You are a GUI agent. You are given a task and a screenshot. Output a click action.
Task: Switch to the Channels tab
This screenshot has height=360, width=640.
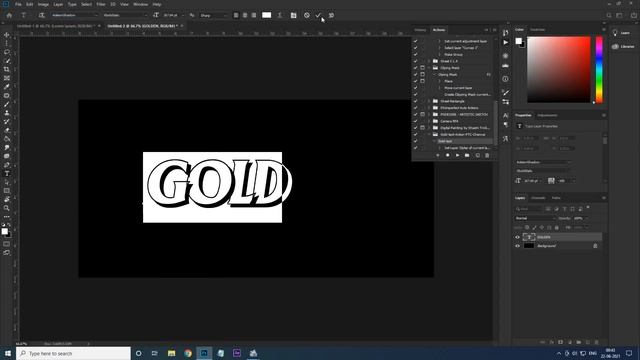(x=538, y=198)
